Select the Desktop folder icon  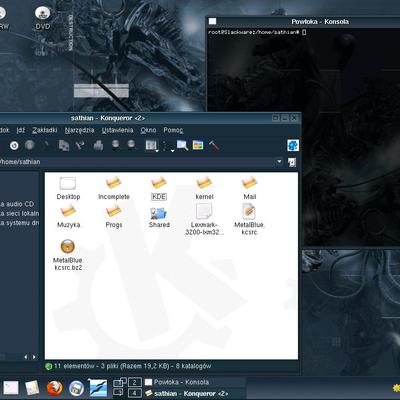[68, 189]
